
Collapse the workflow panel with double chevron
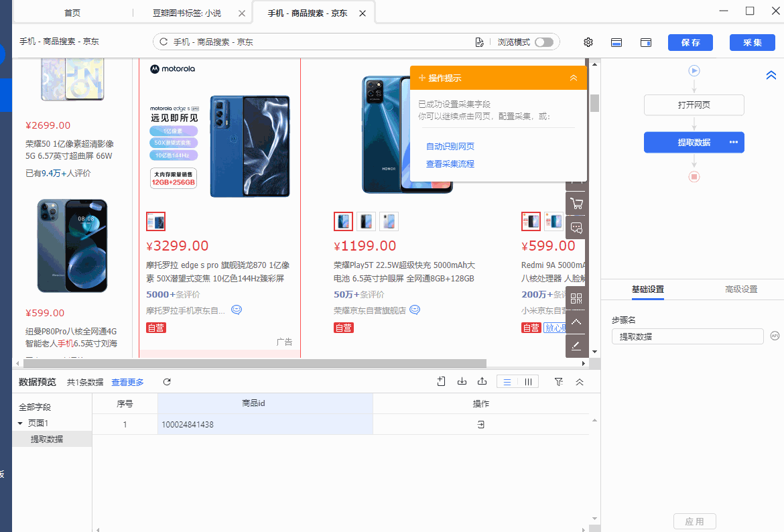[x=771, y=76]
